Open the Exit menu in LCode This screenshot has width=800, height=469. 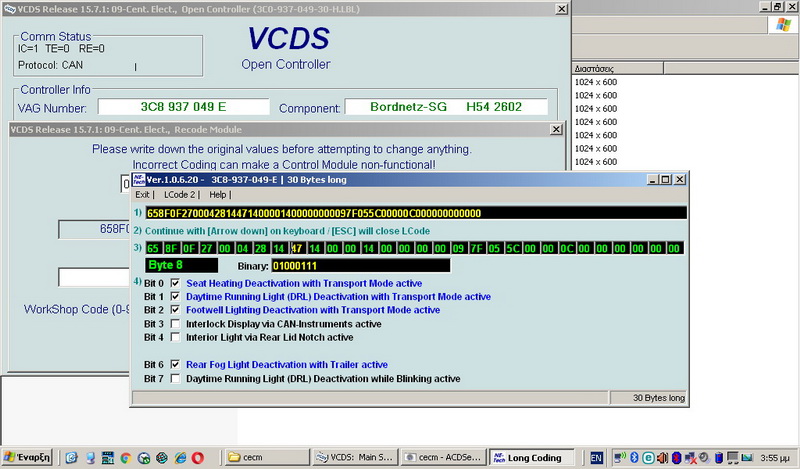point(142,194)
